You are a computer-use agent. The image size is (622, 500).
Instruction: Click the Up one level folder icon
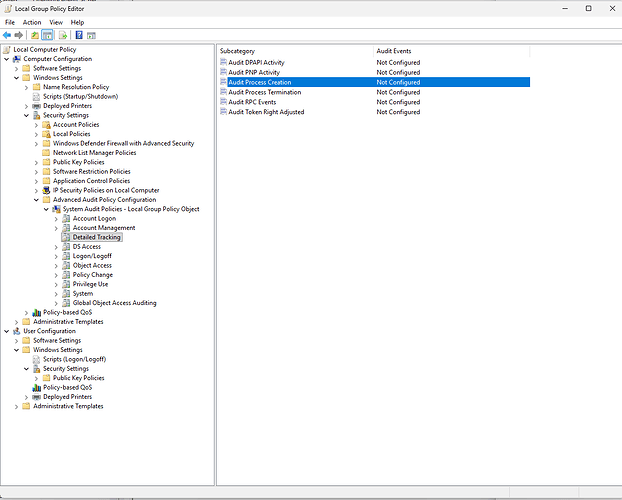pyautogui.click(x=35, y=35)
